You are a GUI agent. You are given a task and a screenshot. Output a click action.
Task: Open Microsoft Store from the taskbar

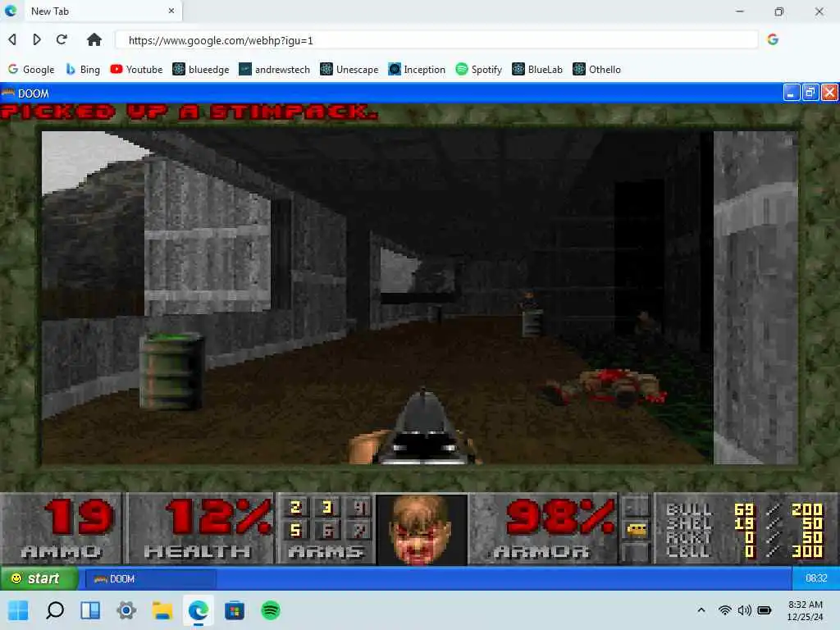(x=235, y=610)
